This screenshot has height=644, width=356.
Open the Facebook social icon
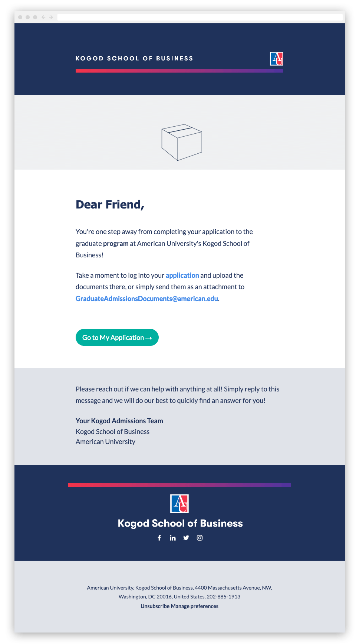[159, 538]
